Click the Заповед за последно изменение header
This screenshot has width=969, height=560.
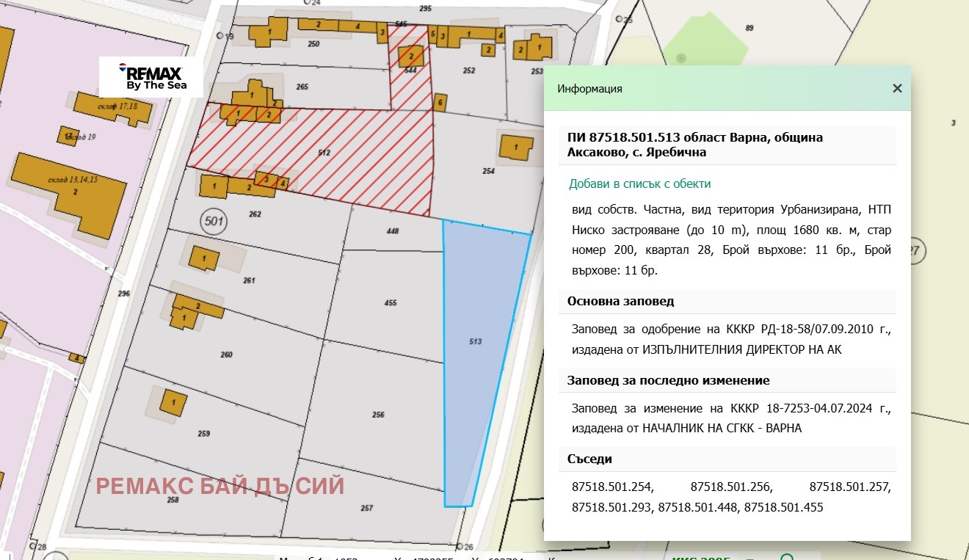coord(727,380)
